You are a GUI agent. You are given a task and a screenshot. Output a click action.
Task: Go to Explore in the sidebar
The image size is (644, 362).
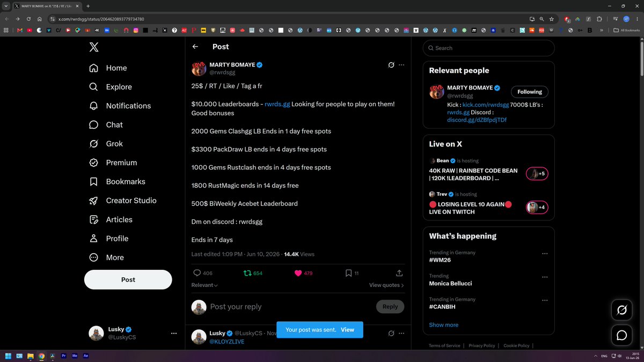(x=110, y=87)
